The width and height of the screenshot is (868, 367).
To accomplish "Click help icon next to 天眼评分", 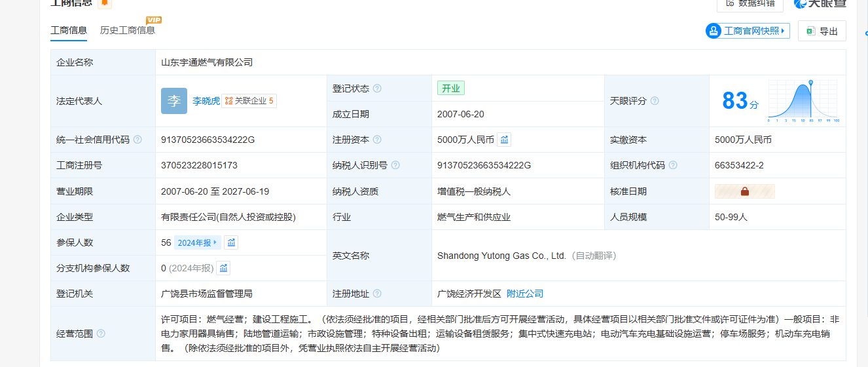I will click(x=655, y=101).
